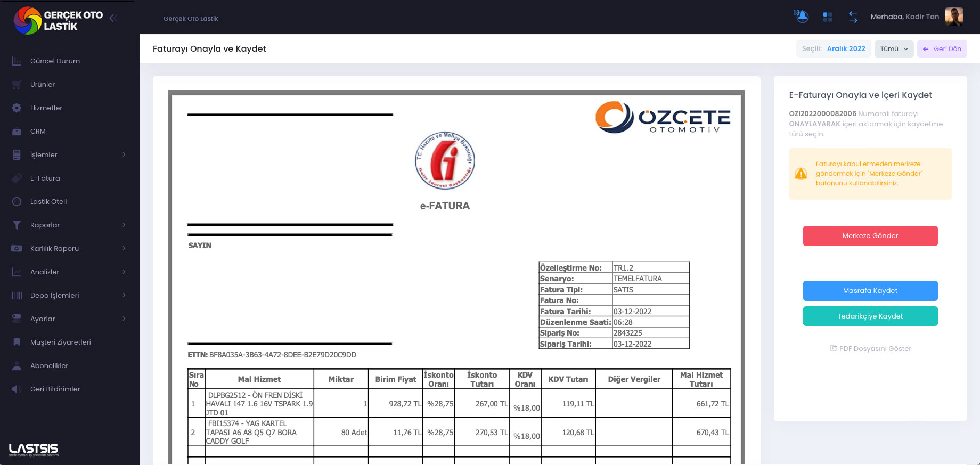Open PDF Dosyasını Göster link
Image resolution: width=980 pixels, height=465 pixels.
(871, 349)
